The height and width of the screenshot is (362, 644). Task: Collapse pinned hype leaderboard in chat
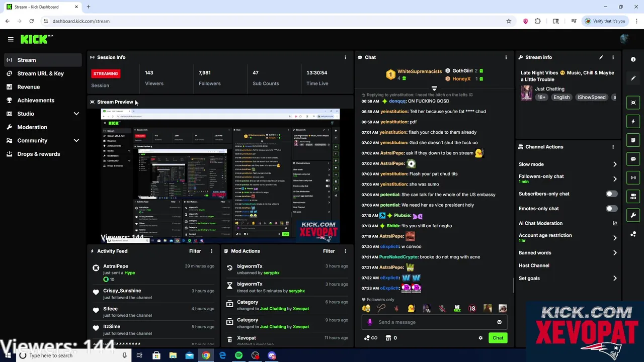click(x=434, y=88)
